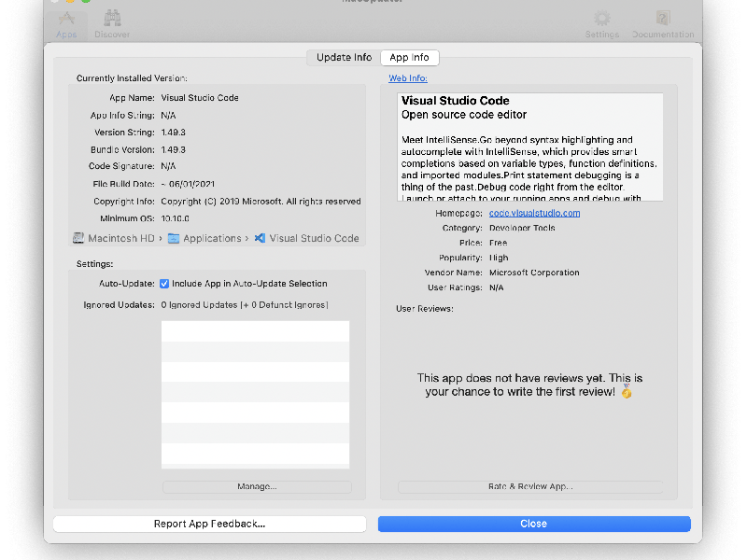Switch to the Update Info tab
Image resolution: width=747 pixels, height=560 pixels.
pos(344,58)
